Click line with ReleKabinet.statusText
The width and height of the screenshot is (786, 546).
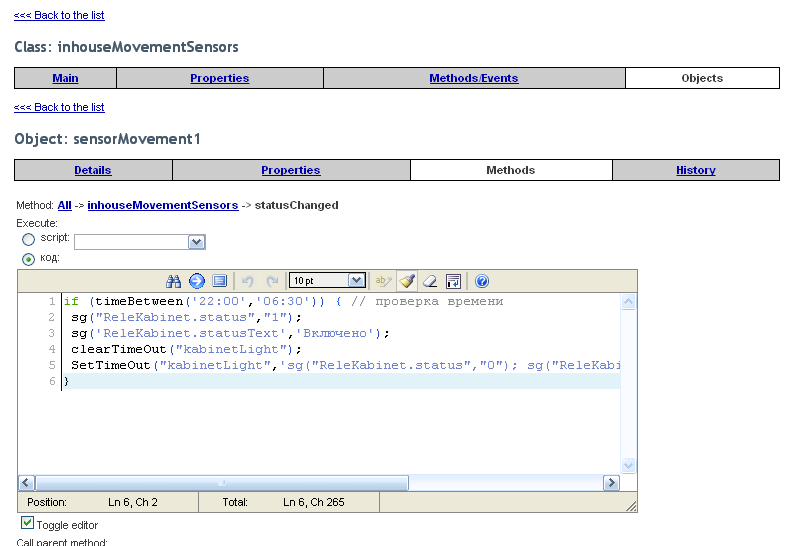tap(230, 333)
